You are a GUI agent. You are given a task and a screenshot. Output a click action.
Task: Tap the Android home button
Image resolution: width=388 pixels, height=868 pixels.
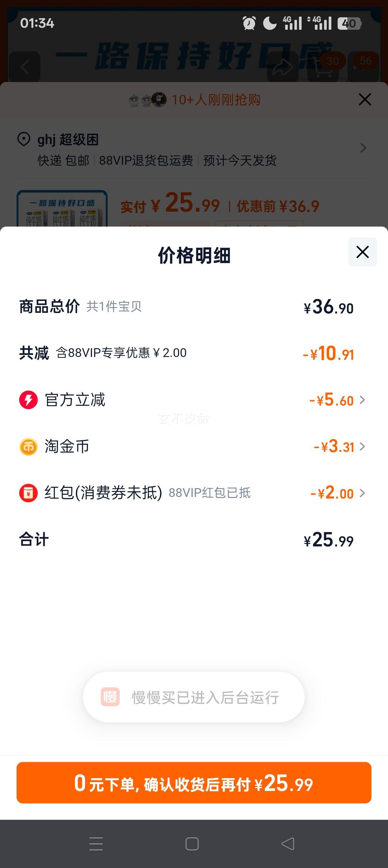click(192, 844)
